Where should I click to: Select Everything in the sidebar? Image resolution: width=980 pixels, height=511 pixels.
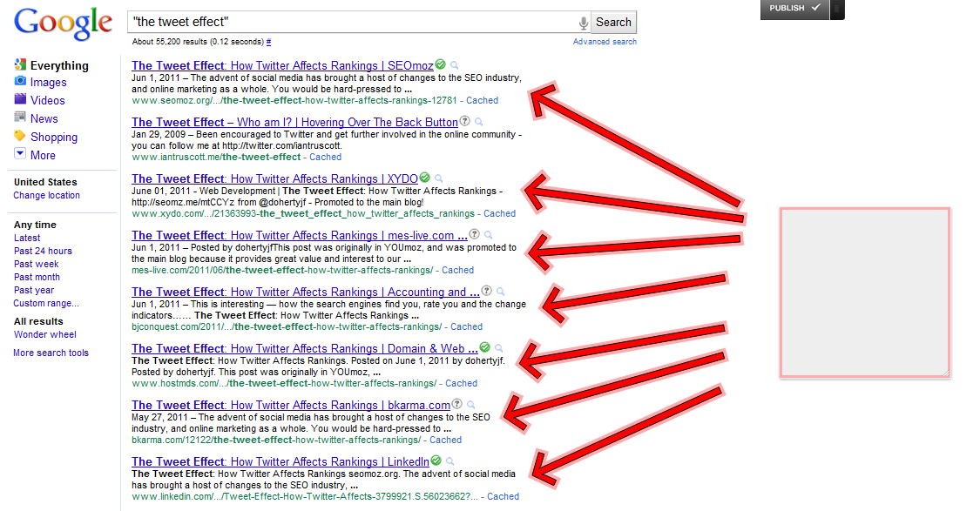(59, 65)
